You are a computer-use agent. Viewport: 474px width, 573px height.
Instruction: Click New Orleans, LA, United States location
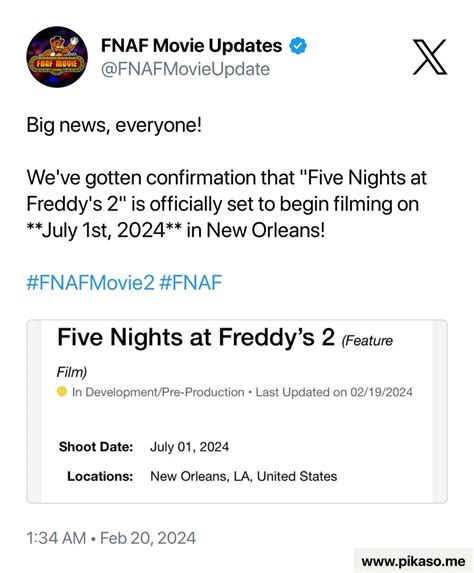tap(244, 476)
